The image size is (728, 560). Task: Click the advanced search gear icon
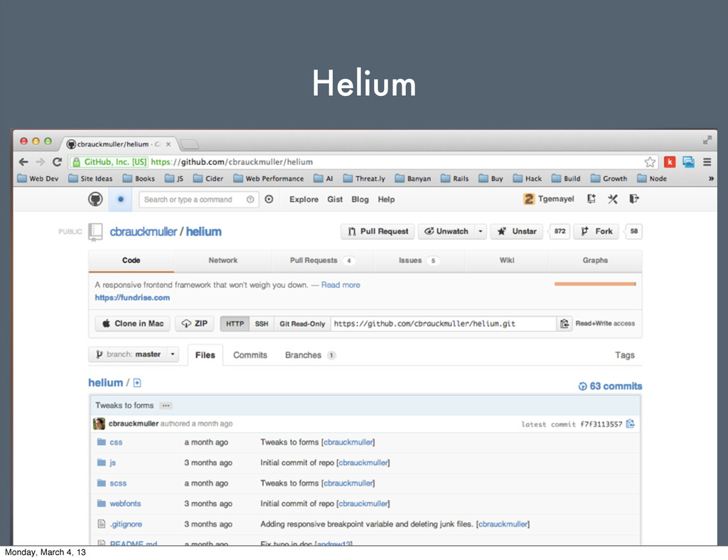pos(269,200)
